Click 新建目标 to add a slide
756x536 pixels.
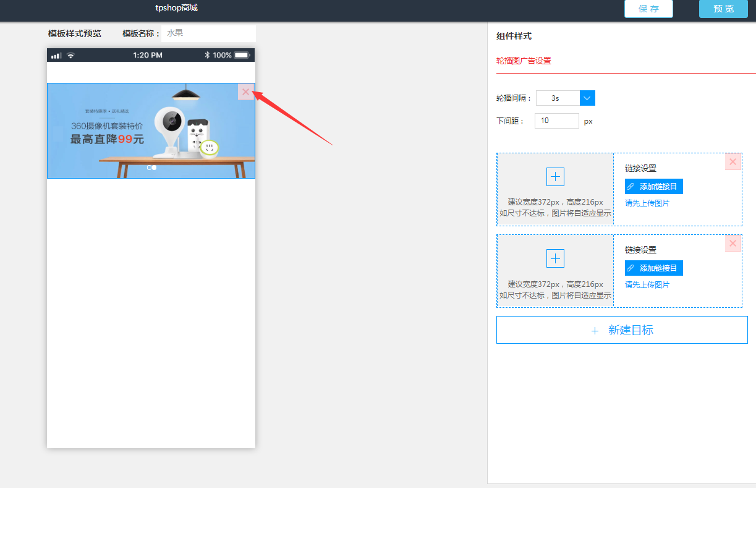point(622,330)
